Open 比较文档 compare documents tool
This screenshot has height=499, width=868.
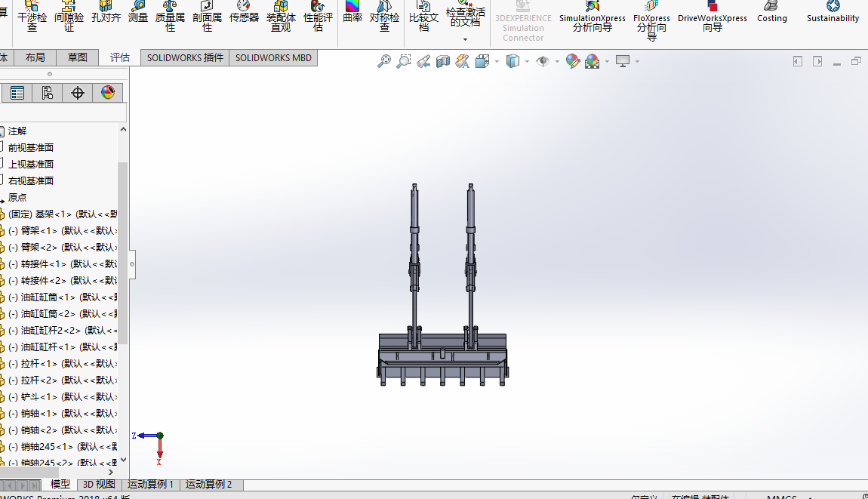(x=423, y=16)
